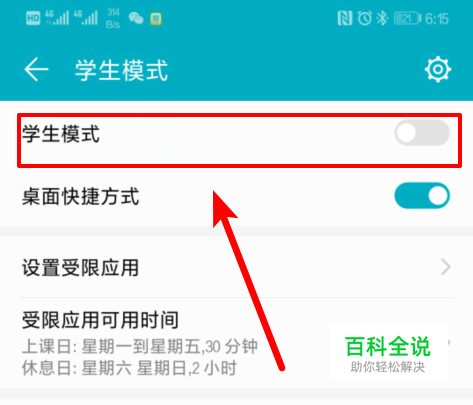This screenshot has width=473, height=405.
Task: Tap the Bluetooth status icon
Action: [382, 18]
